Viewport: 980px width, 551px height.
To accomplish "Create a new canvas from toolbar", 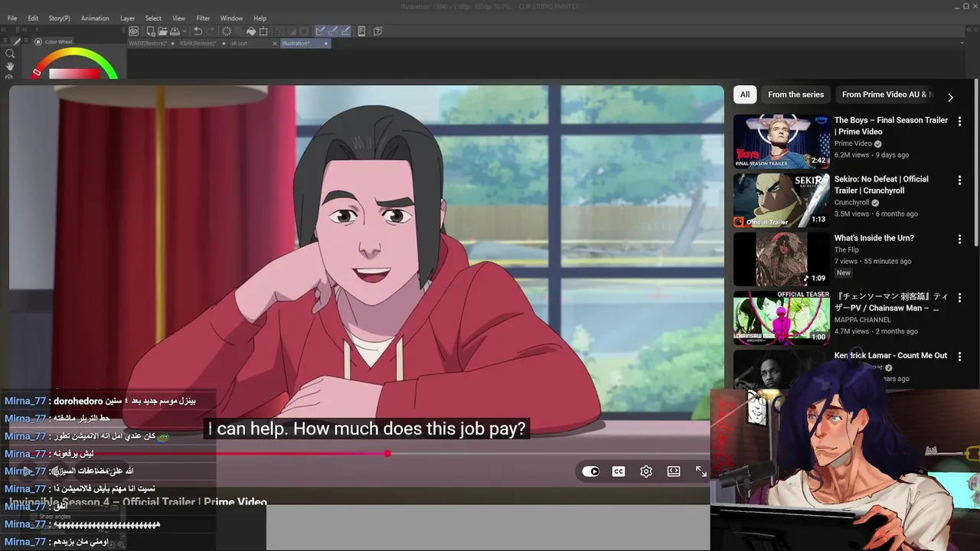I will tap(151, 31).
